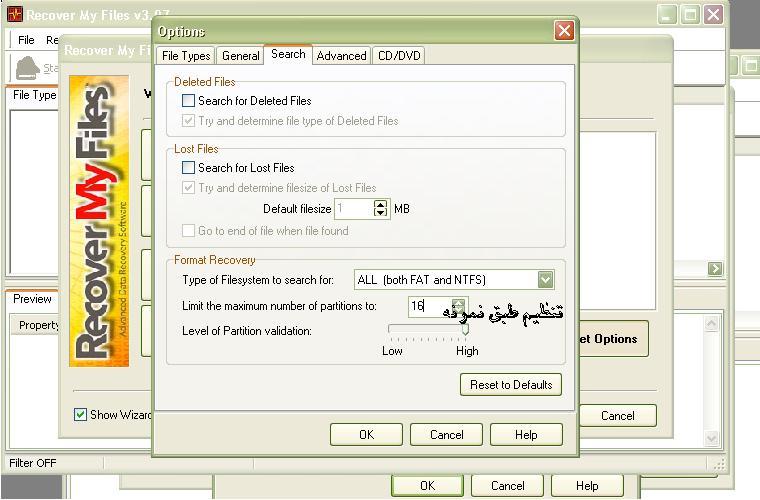Open File menu in main window

[x=26, y=40]
